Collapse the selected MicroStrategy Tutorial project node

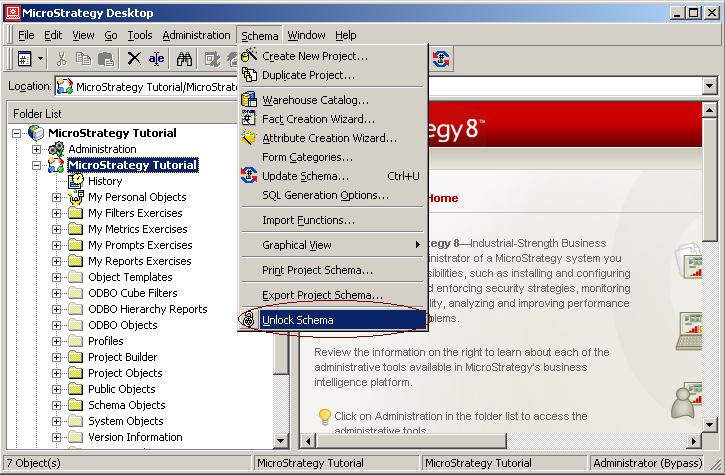[37, 165]
